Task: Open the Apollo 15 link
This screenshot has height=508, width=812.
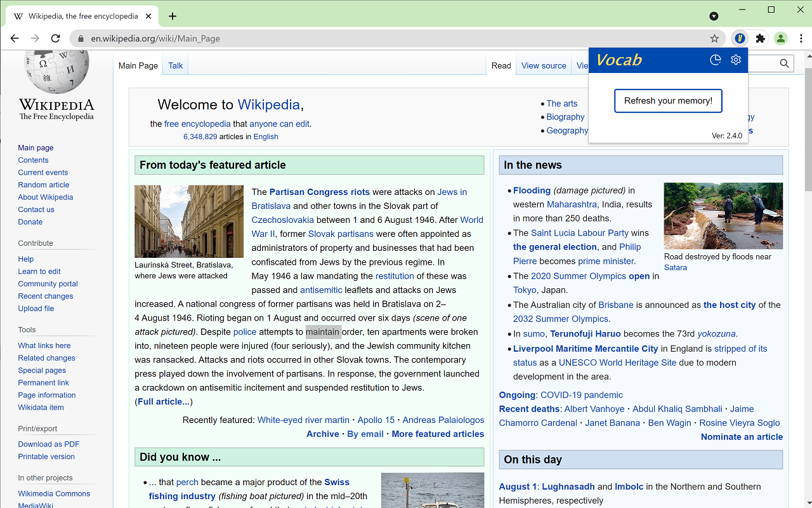Action: [x=376, y=420]
